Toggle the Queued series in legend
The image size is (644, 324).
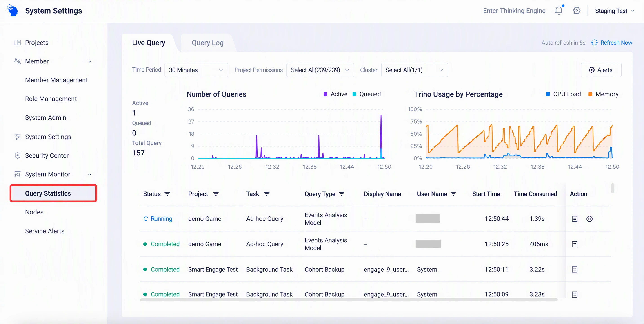(366, 94)
